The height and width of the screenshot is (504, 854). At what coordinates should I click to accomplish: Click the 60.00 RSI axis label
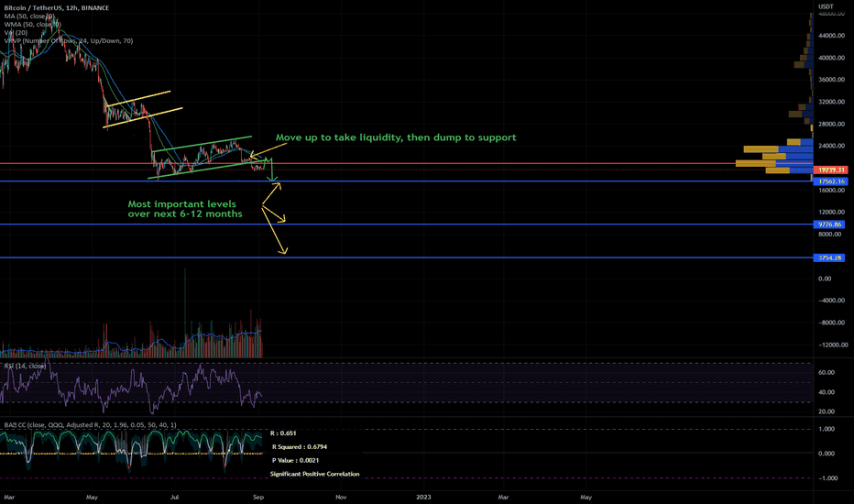(x=827, y=373)
